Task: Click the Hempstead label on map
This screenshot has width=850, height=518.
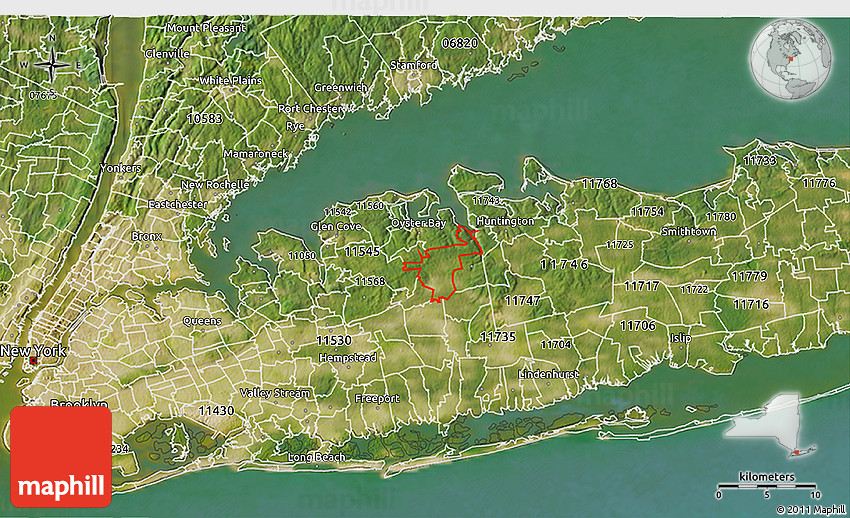Action: (346, 357)
